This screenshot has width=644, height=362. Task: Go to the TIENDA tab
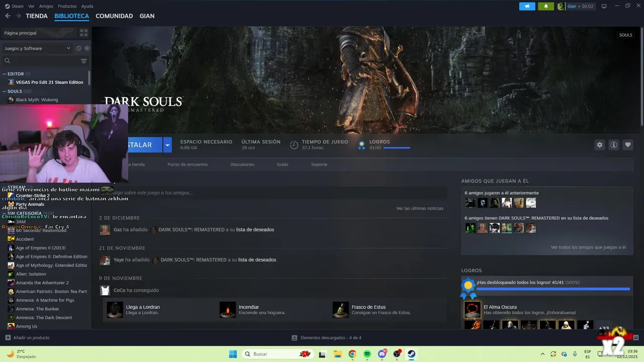click(37, 16)
